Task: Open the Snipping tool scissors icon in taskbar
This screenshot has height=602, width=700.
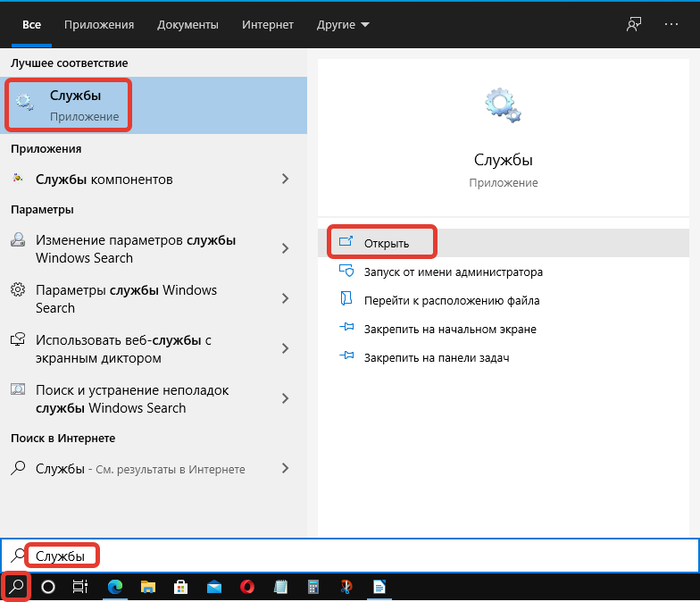Action: [346, 586]
